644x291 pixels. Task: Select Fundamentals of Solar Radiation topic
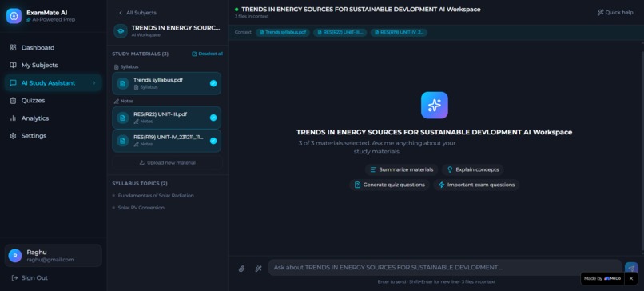point(156,196)
